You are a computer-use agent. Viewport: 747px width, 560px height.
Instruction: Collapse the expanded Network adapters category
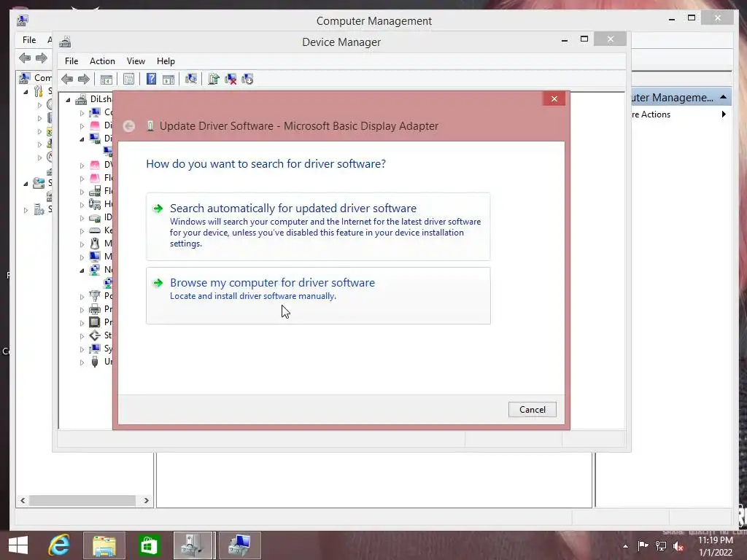(82, 270)
